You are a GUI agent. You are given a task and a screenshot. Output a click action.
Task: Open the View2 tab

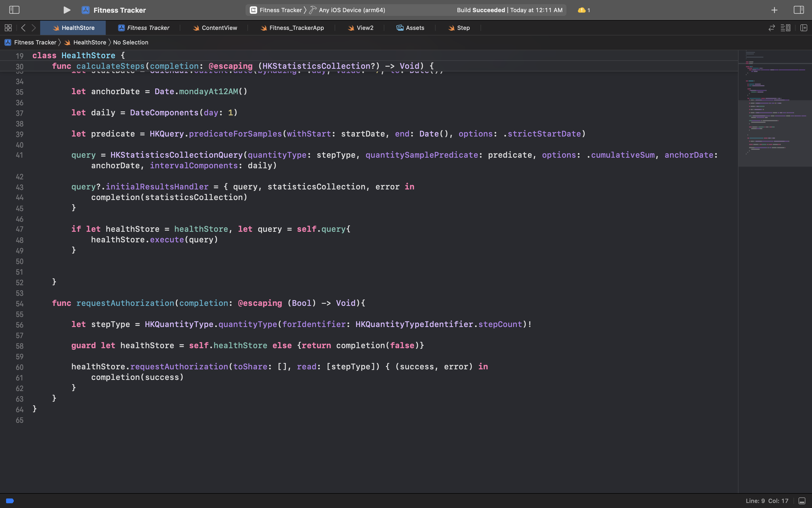[x=360, y=28]
